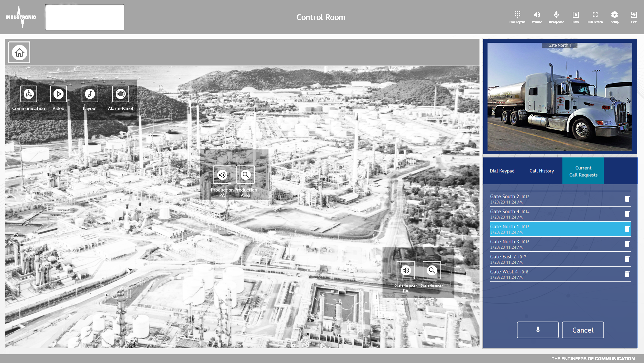Click the INDUSTRONIC logo
Image resolution: width=644 pixels, height=363 pixels.
(x=21, y=17)
